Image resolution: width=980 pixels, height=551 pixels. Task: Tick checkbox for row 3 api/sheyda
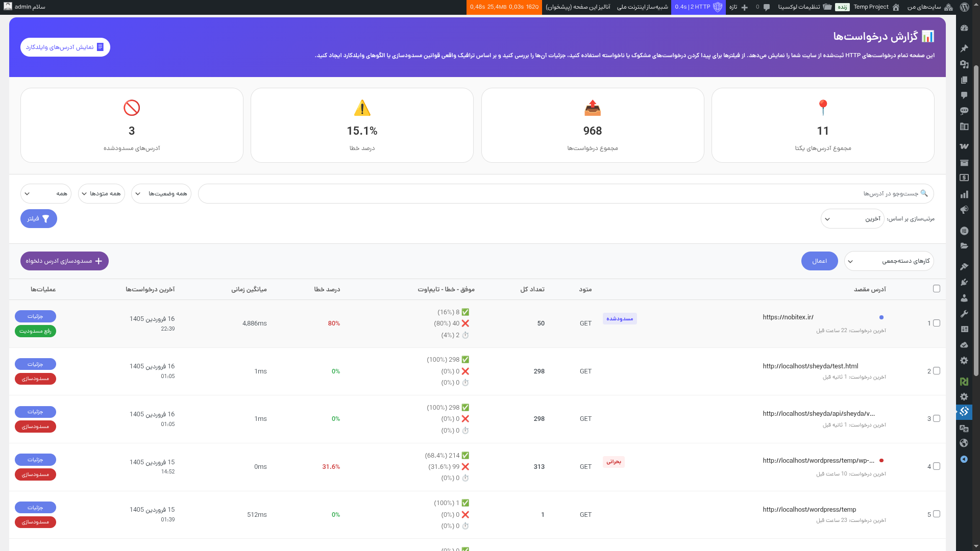click(937, 418)
